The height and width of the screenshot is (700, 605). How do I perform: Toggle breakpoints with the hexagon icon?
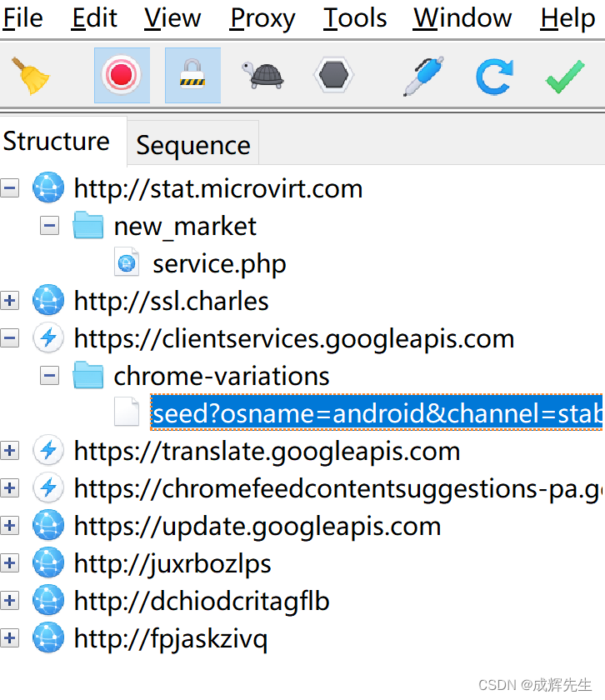point(333,75)
